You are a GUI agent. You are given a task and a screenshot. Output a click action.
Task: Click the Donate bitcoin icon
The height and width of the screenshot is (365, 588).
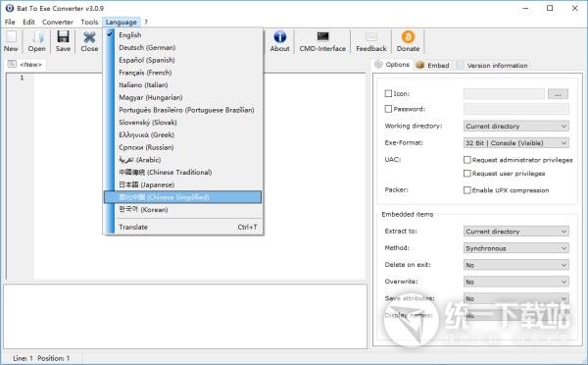[x=408, y=37]
